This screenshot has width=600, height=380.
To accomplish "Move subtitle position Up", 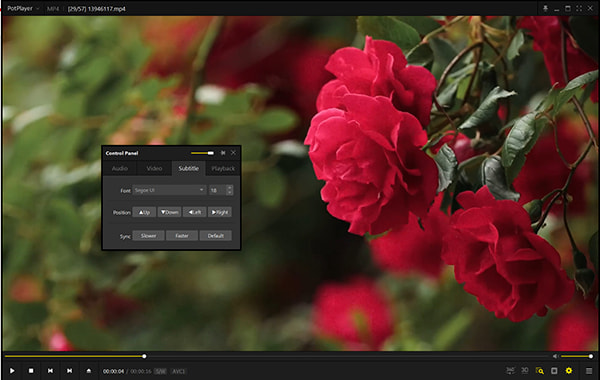I will [144, 212].
